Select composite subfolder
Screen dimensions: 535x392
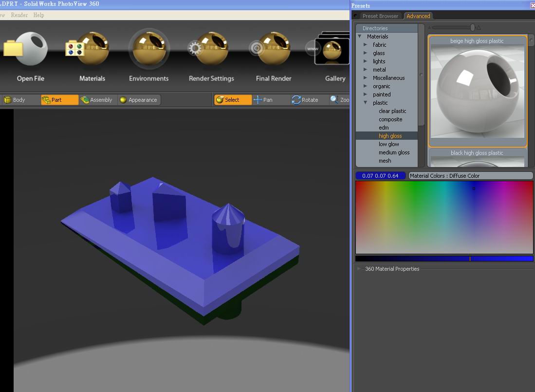(x=390, y=119)
